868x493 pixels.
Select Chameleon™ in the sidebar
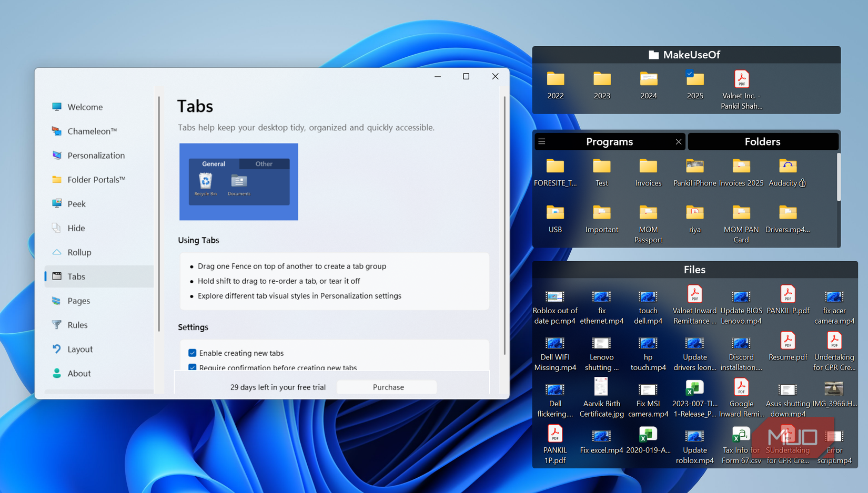(93, 131)
